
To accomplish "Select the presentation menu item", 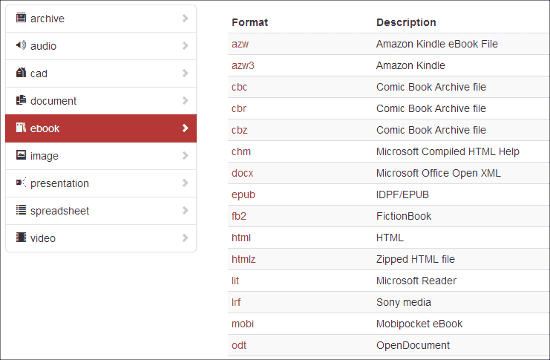I will (101, 184).
